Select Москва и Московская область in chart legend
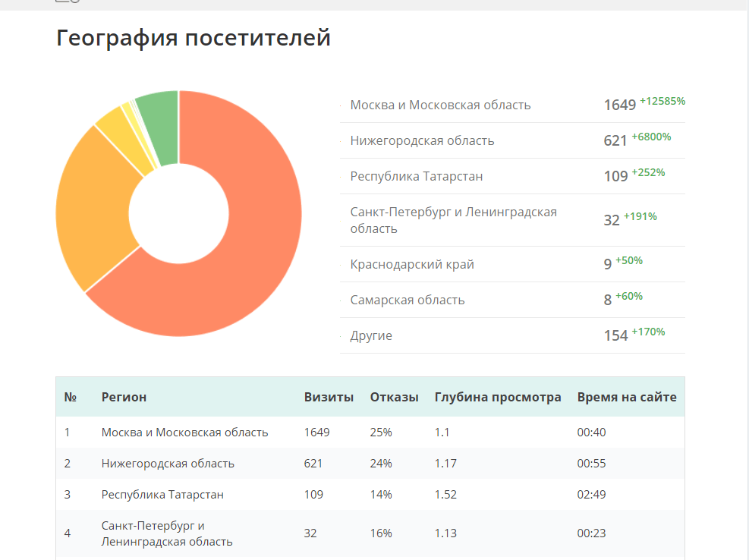The height and width of the screenshot is (560, 749). tap(440, 105)
